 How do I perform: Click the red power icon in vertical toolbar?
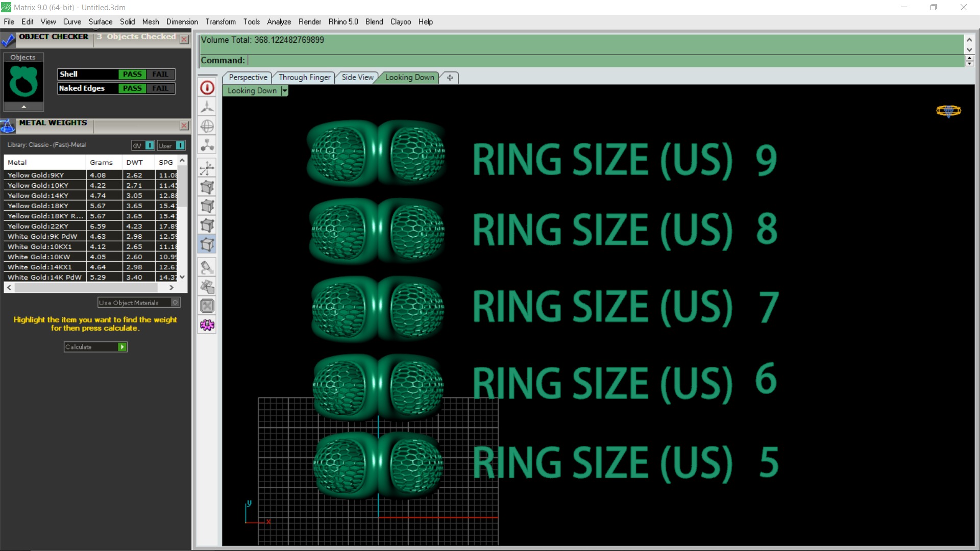click(207, 88)
